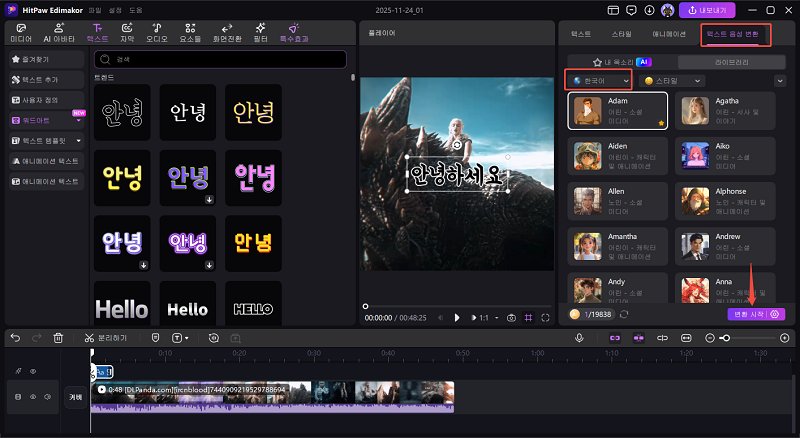Open the 파일 file menu
Image resolution: width=800 pixels, height=438 pixels.
click(x=95, y=10)
